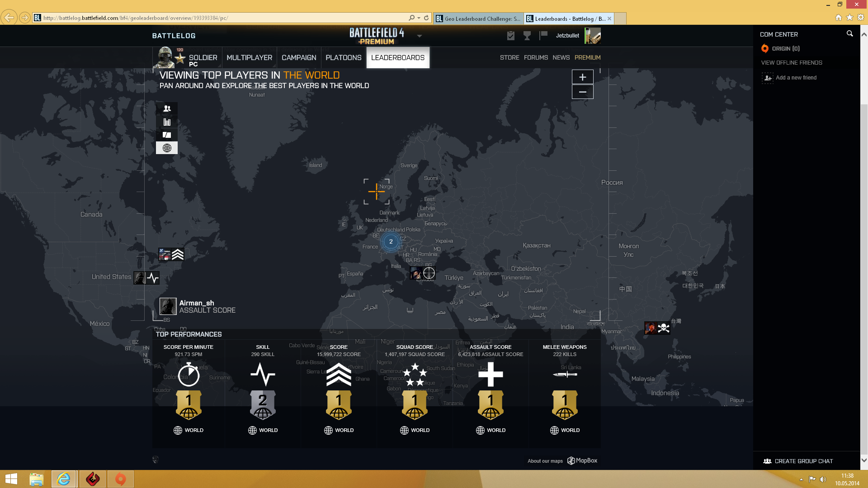868x488 pixels.
Task: Click the browser favorites star icon
Action: (x=849, y=18)
